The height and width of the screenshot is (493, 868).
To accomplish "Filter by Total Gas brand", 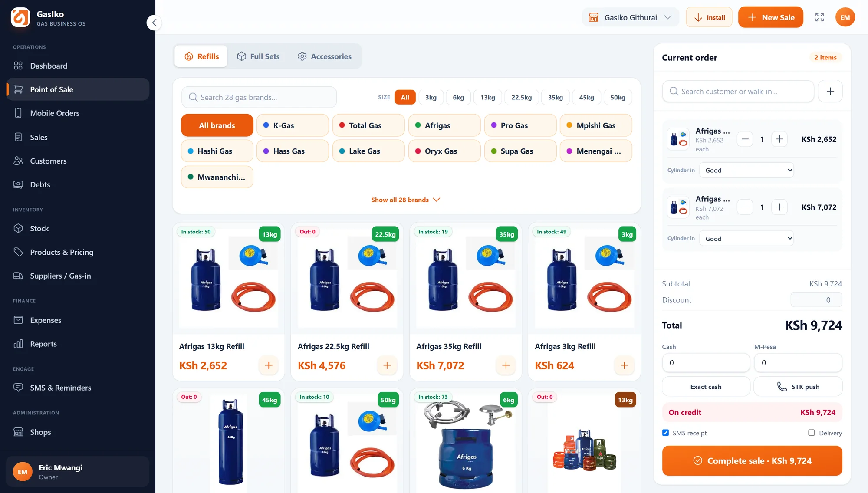I will 368,125.
